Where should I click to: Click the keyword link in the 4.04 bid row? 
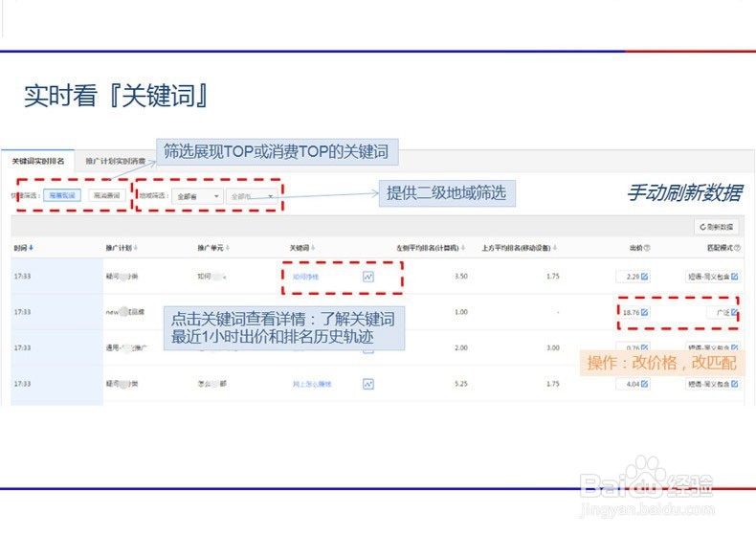312,384
